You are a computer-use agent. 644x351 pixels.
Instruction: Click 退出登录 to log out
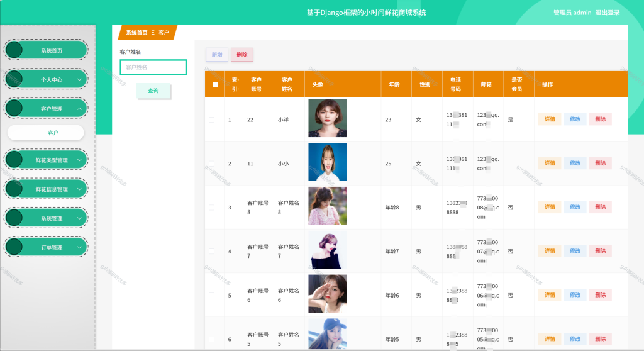(608, 13)
